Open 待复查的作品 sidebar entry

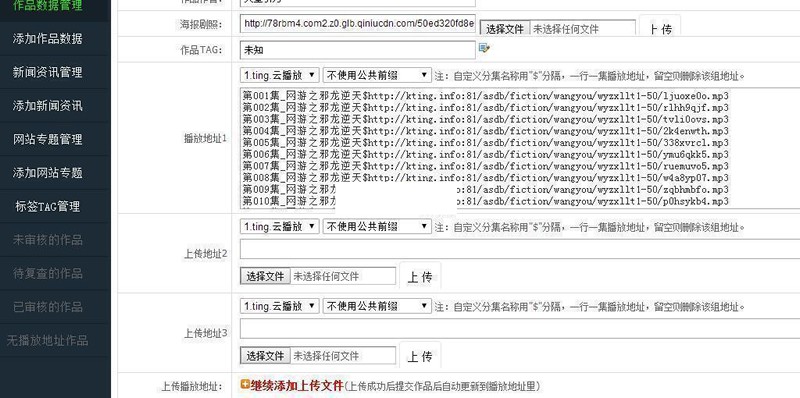pos(47,273)
